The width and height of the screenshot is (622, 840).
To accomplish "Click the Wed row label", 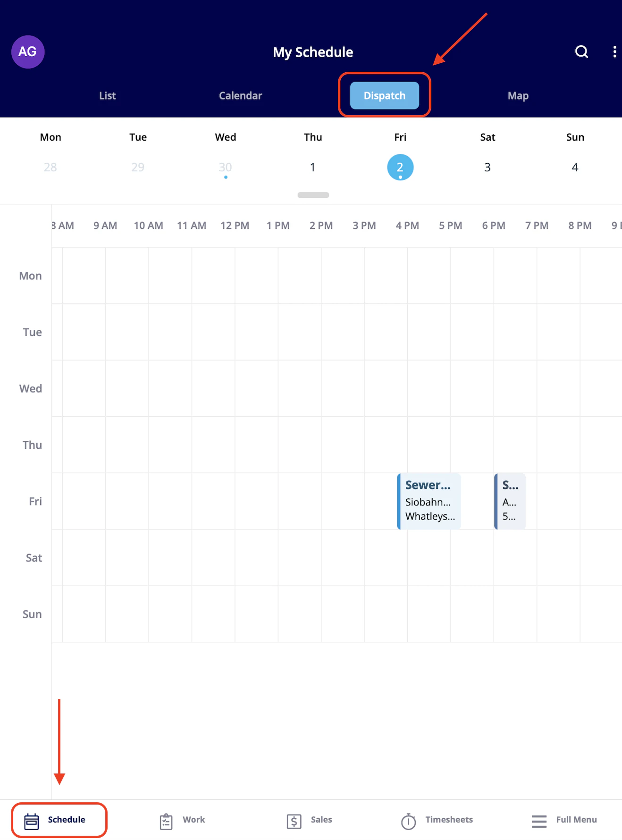I will [x=31, y=388].
